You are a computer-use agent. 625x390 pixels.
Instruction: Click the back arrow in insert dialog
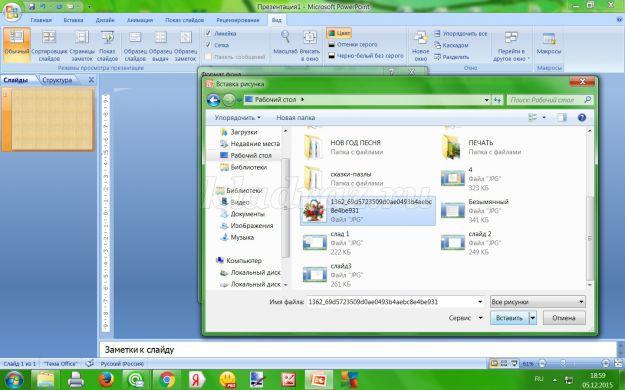[x=214, y=100]
